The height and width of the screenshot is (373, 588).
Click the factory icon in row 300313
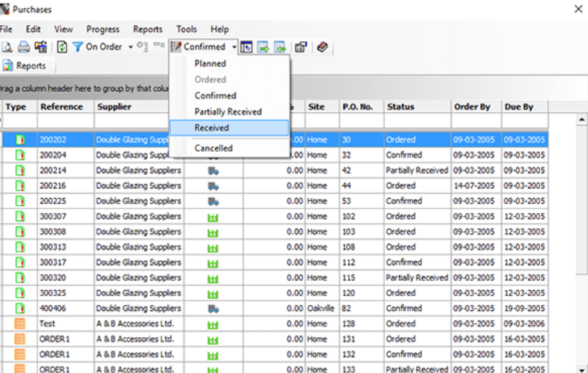tap(213, 248)
